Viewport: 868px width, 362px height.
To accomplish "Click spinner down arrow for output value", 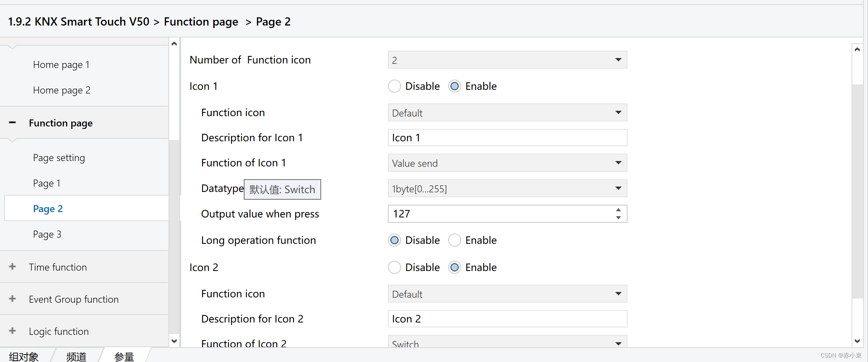I will [618, 217].
